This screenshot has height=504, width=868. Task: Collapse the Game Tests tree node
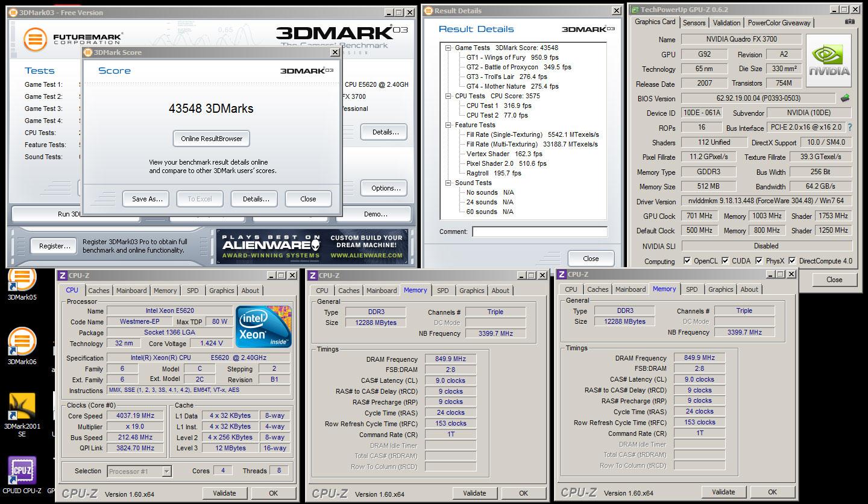tap(448, 48)
